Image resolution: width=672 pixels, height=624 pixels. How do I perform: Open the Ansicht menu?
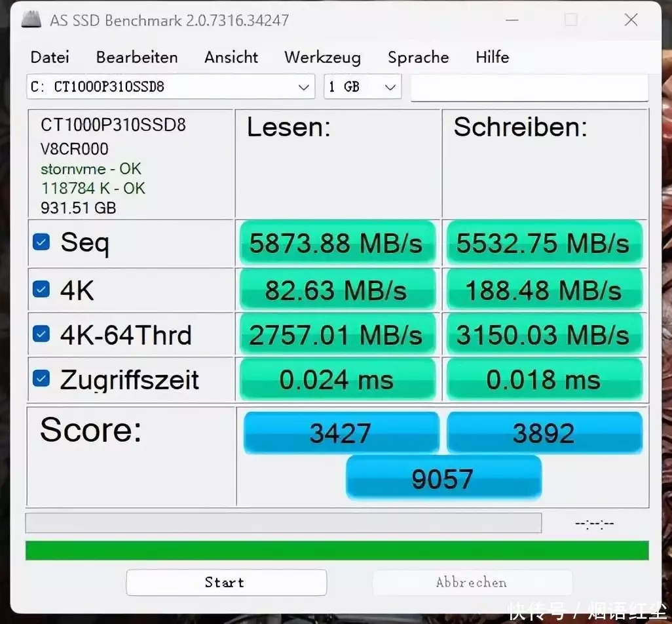click(x=231, y=58)
